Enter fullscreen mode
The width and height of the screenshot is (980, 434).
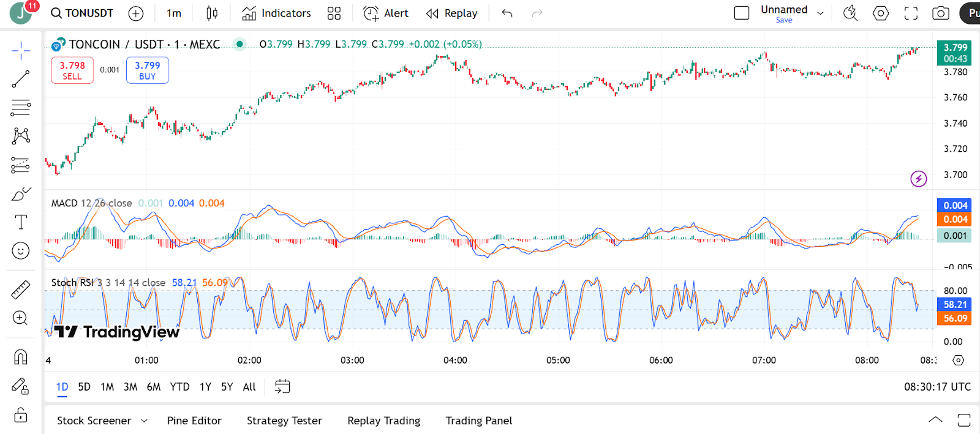click(911, 13)
